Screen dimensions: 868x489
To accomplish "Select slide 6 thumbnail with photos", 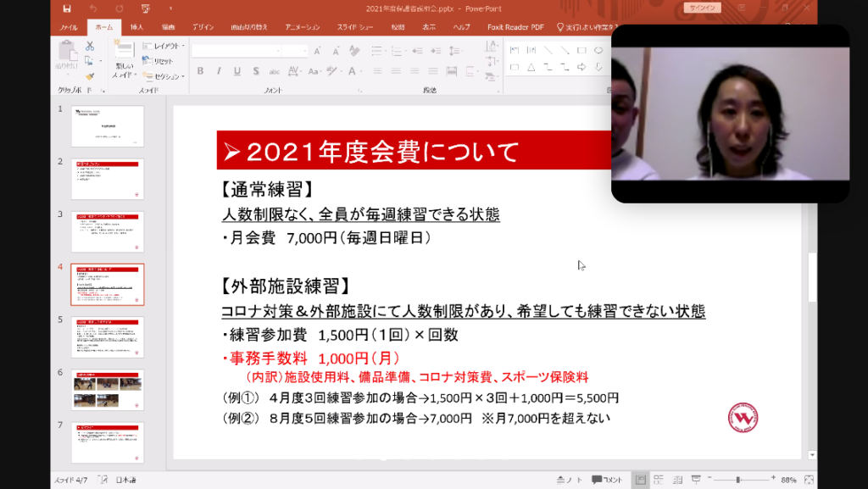I will click(108, 389).
